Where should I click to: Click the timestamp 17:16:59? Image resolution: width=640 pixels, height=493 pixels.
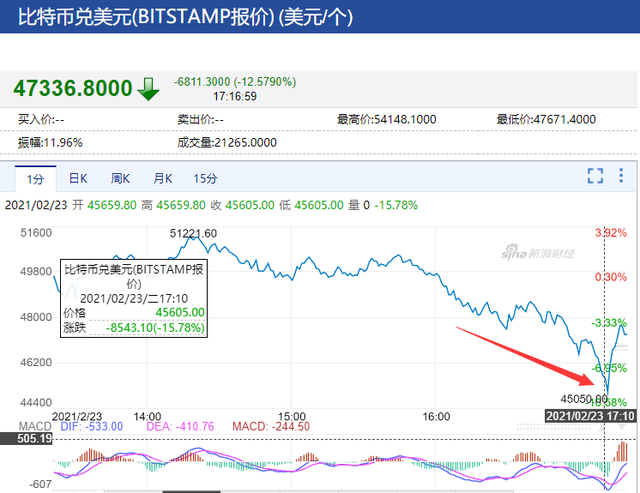(235, 96)
